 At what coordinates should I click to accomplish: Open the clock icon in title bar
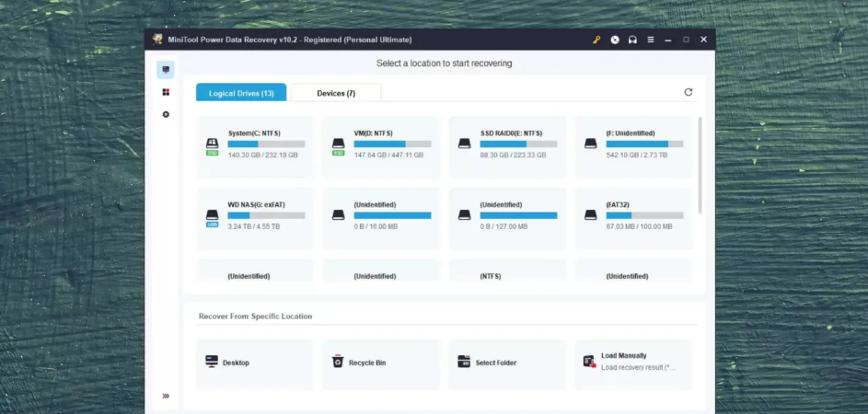point(615,40)
